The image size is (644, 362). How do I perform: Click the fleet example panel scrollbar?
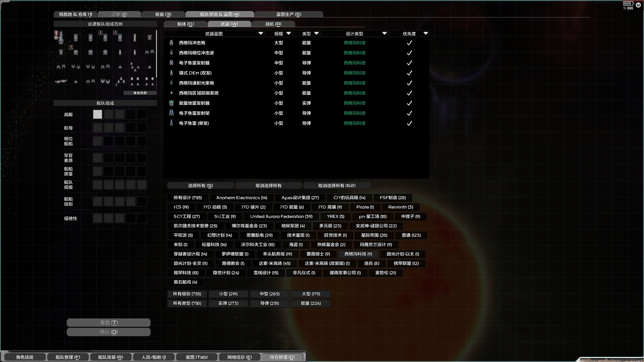pyautogui.click(x=156, y=54)
